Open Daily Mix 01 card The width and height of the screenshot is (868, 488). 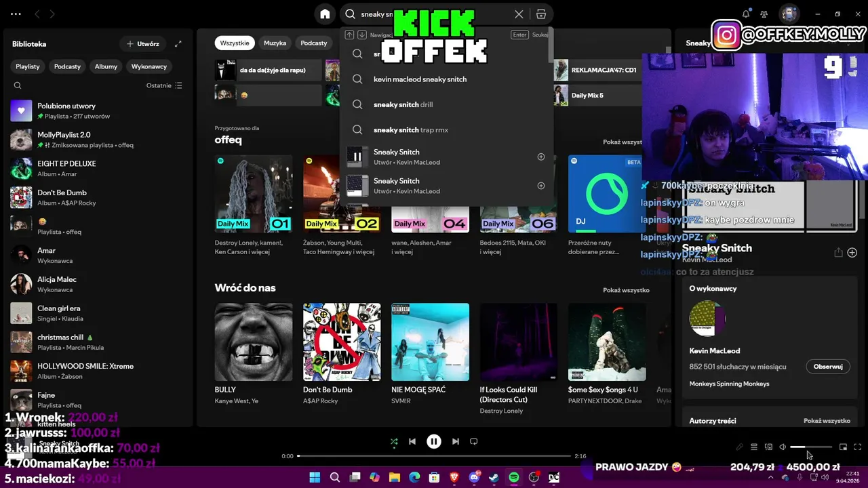coord(254,206)
